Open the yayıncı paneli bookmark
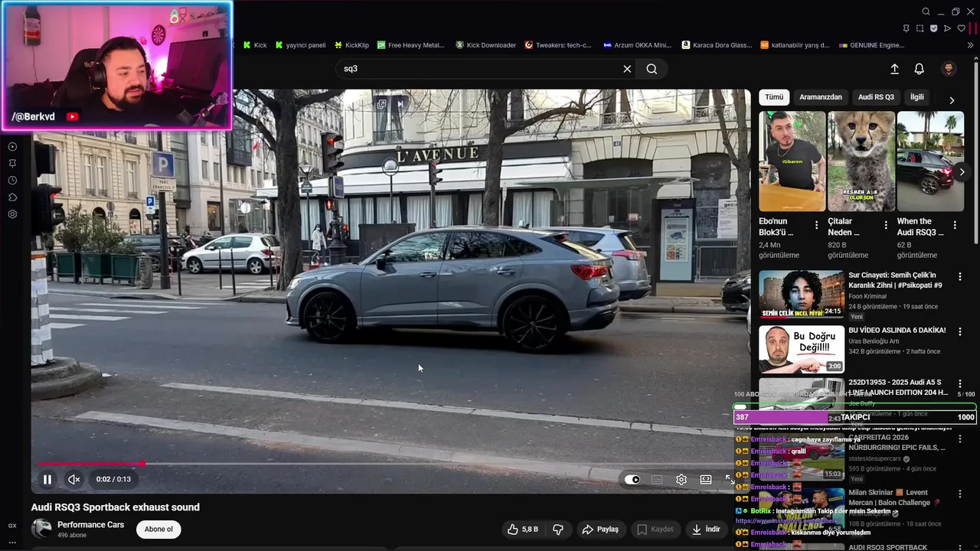Screen dimensions: 980x551 [300, 45]
